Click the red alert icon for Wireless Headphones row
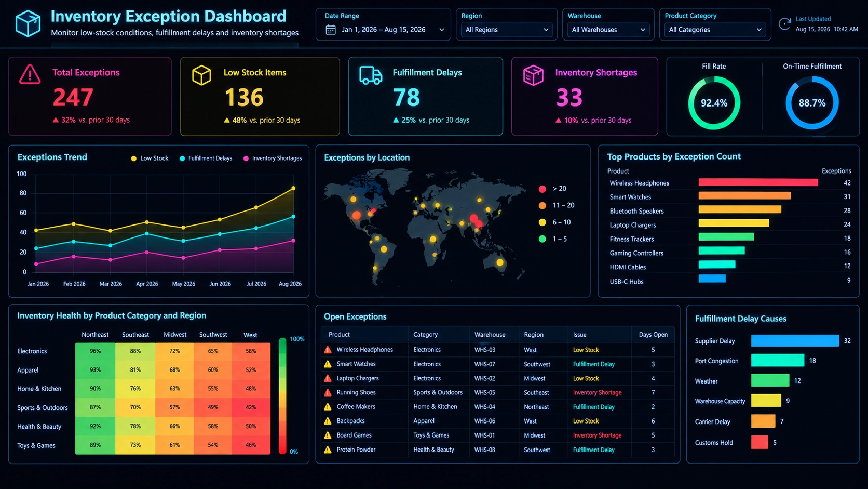 click(x=328, y=350)
